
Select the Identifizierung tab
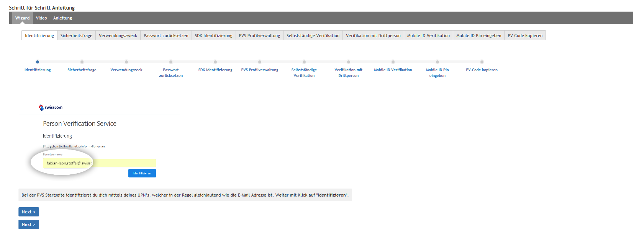pos(39,36)
